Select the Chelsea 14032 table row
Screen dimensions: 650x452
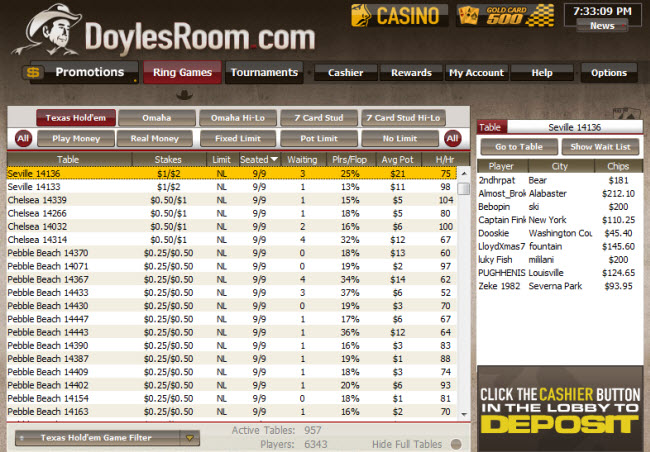coord(232,226)
